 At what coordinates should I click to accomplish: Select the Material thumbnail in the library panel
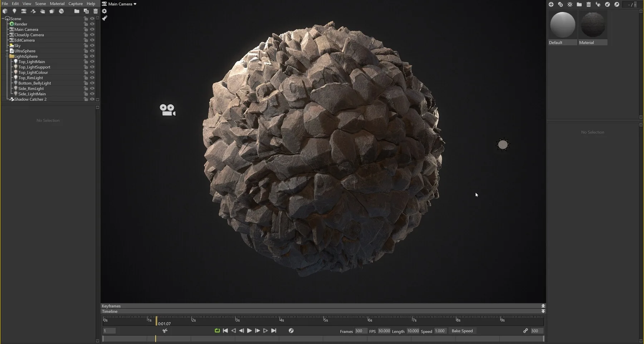click(x=592, y=25)
